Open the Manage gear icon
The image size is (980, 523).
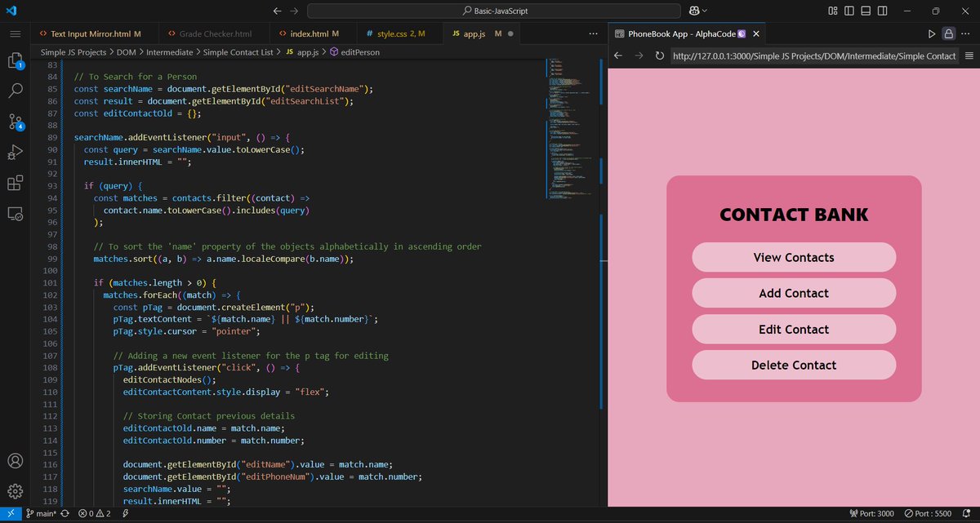click(15, 491)
